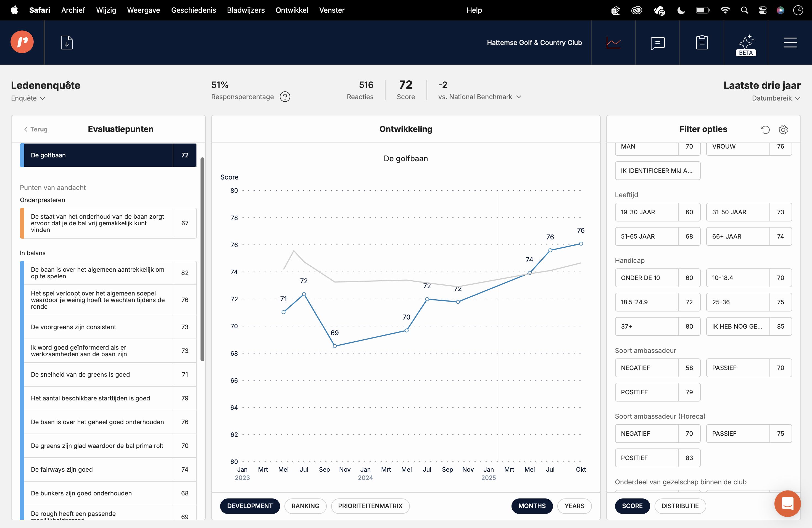This screenshot has width=812, height=528.
Task: Expand the Enquête dropdown
Action: click(28, 98)
